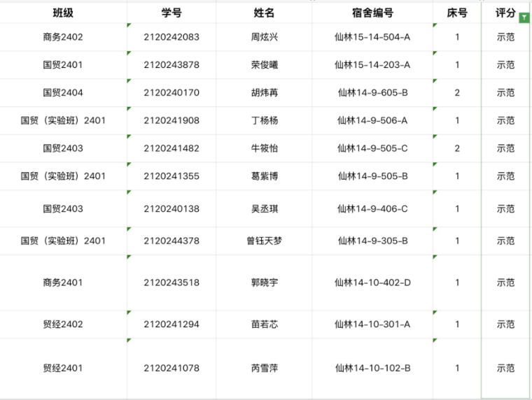Click the 宿舍编号 header cell
532x400 pixels.
tap(372, 13)
